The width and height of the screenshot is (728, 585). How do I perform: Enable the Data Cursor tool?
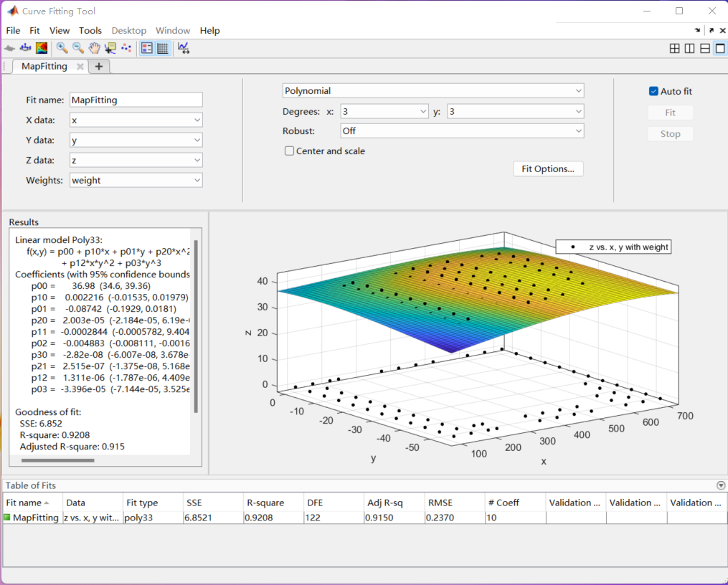[x=110, y=48]
